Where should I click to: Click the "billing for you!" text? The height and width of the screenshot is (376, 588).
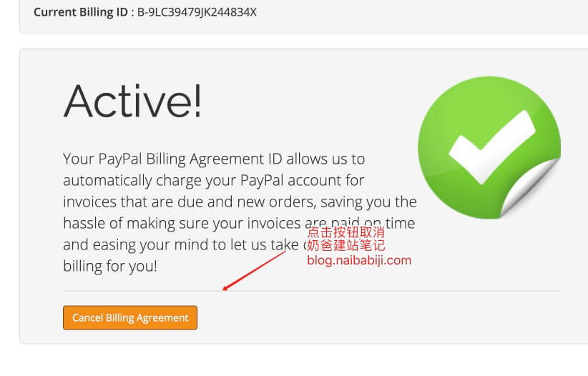(x=110, y=266)
